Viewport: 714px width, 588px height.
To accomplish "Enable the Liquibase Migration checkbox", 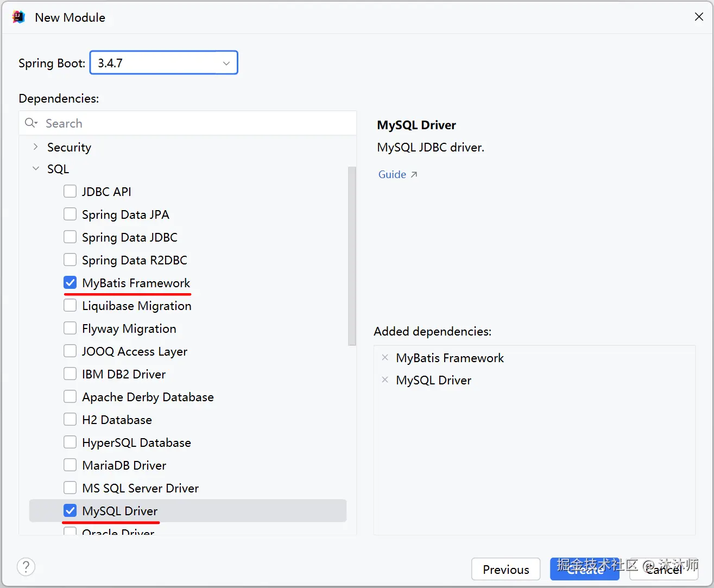I will (70, 305).
